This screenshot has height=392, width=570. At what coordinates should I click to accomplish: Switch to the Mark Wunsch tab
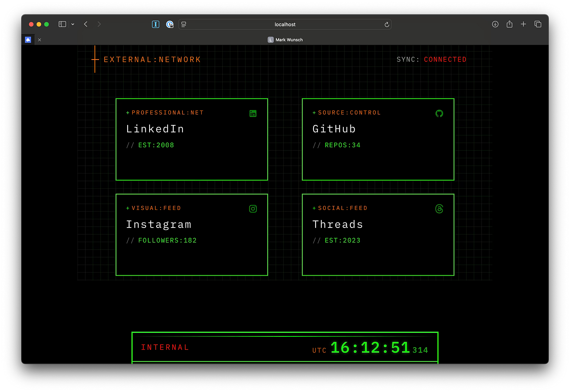pos(285,40)
